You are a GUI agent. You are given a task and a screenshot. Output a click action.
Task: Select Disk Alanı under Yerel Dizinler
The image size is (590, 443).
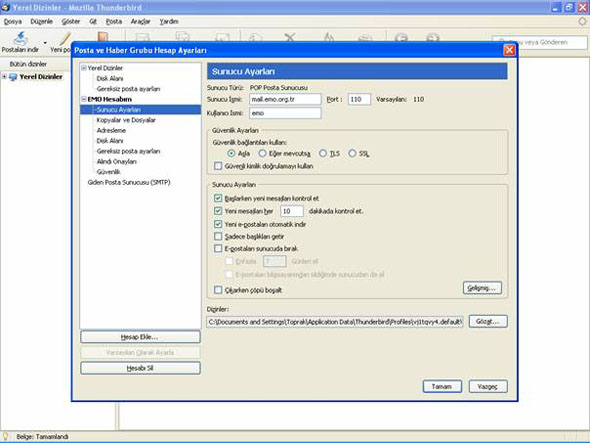[110, 78]
